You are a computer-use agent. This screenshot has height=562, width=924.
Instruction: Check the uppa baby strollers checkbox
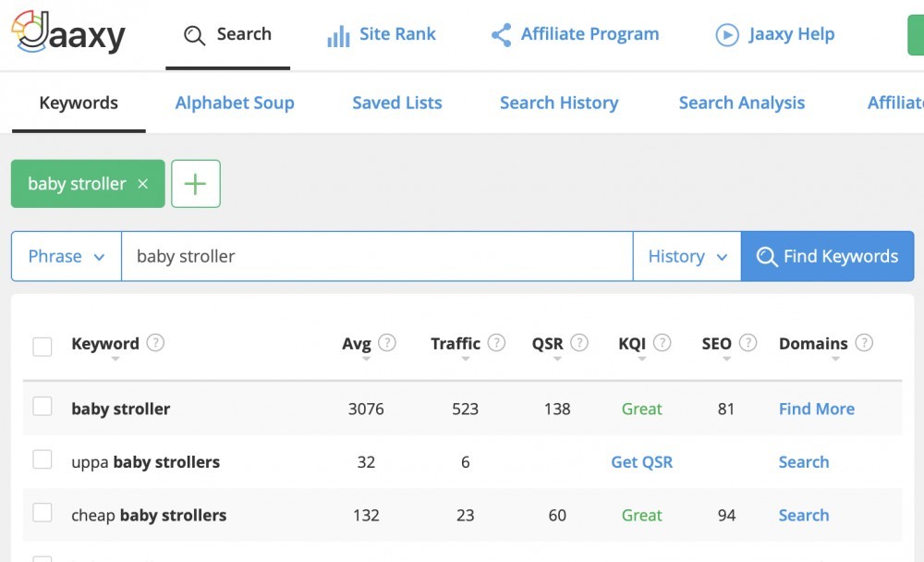pos(43,459)
